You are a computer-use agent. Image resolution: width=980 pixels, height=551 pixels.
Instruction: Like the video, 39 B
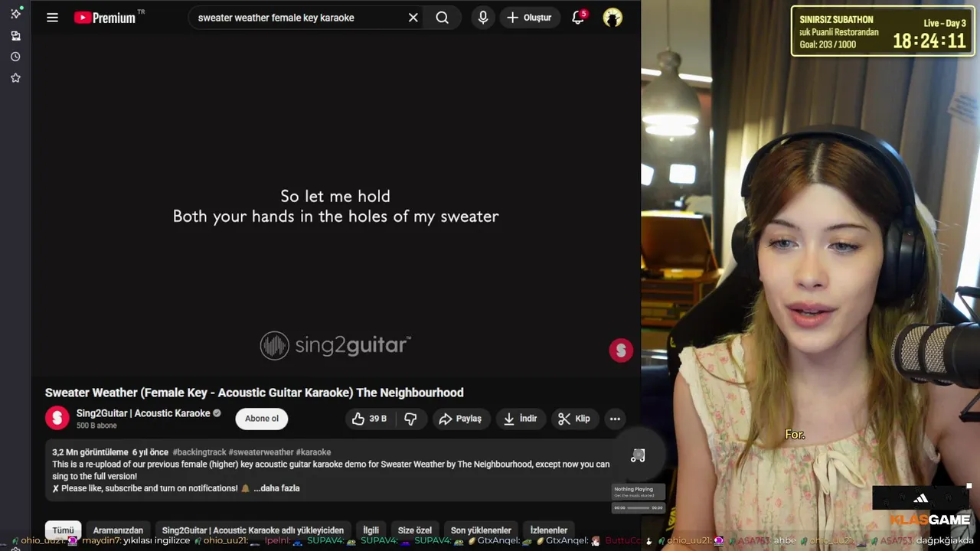point(369,419)
